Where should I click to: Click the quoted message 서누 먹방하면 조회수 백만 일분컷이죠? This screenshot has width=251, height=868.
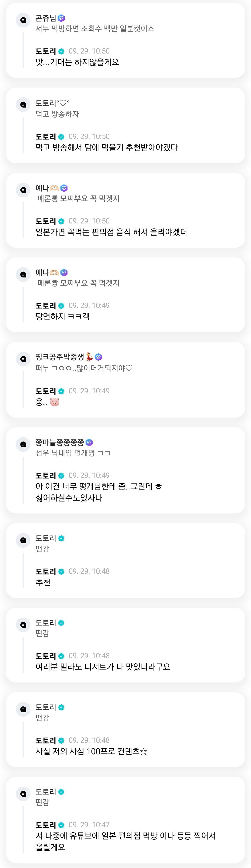pos(95,29)
